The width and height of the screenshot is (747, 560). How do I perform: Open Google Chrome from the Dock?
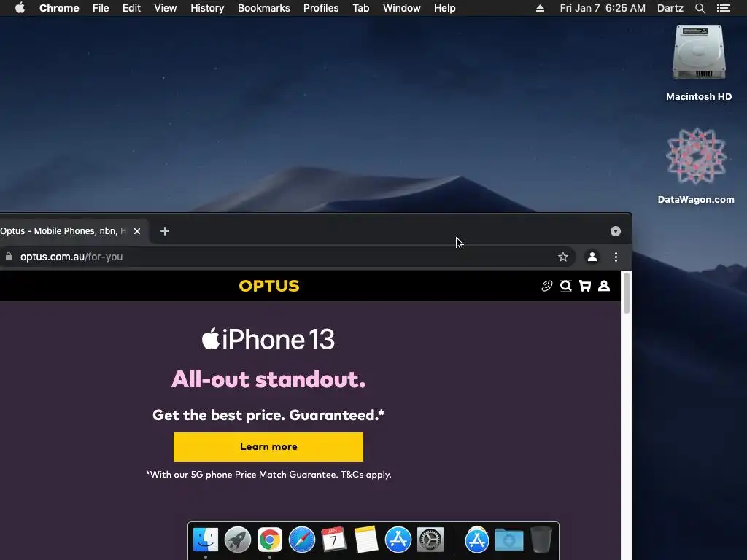(x=270, y=540)
